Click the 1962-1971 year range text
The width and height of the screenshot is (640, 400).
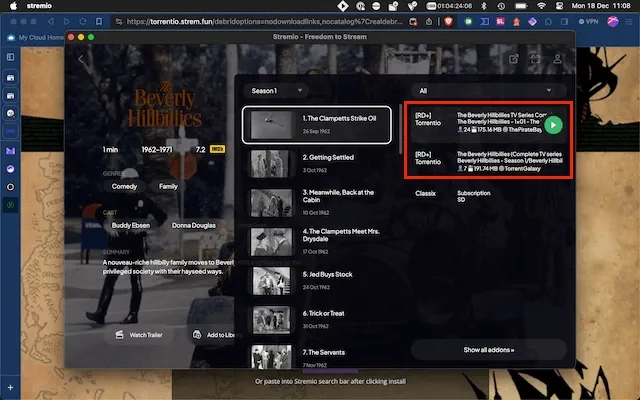point(157,150)
